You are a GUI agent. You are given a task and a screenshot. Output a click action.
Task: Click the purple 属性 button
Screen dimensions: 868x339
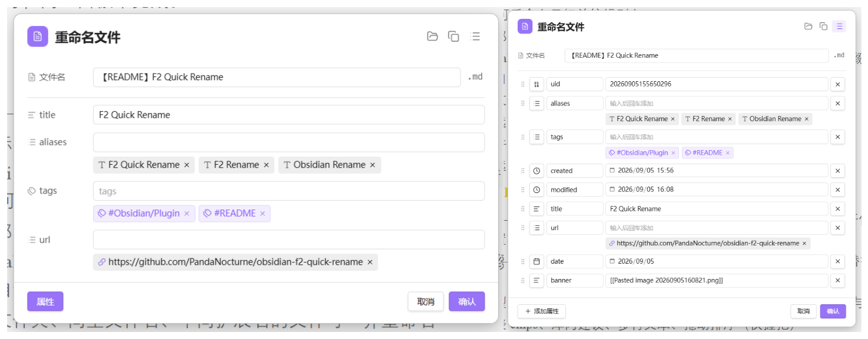[45, 301]
